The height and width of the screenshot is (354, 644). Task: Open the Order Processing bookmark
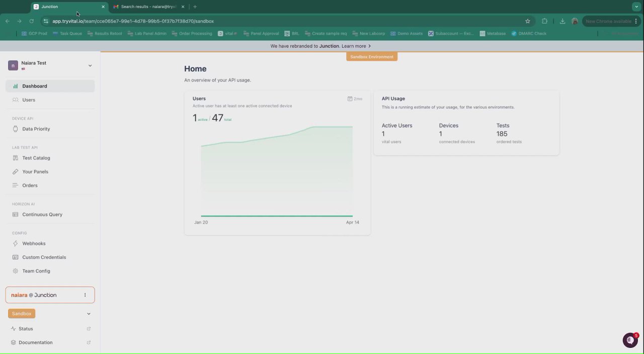point(192,34)
